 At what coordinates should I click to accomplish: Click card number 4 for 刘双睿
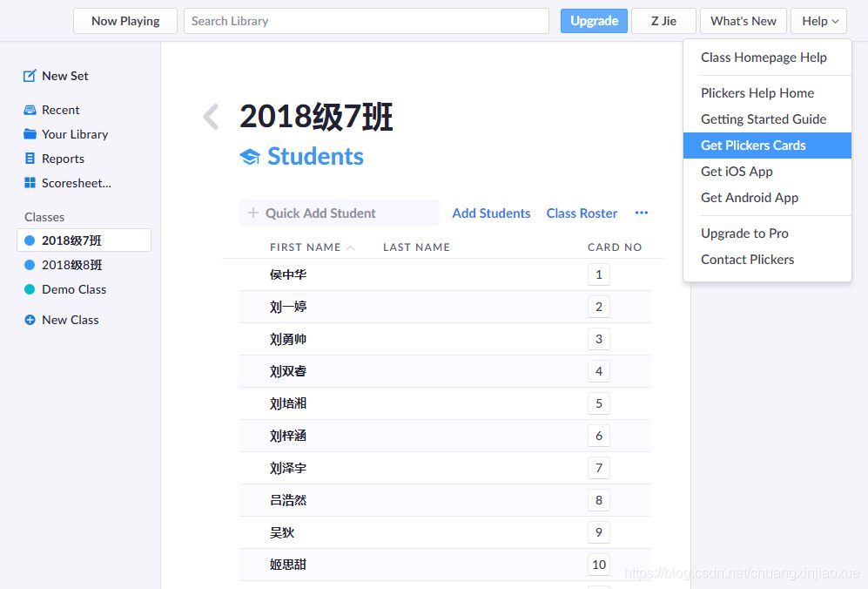coord(598,371)
